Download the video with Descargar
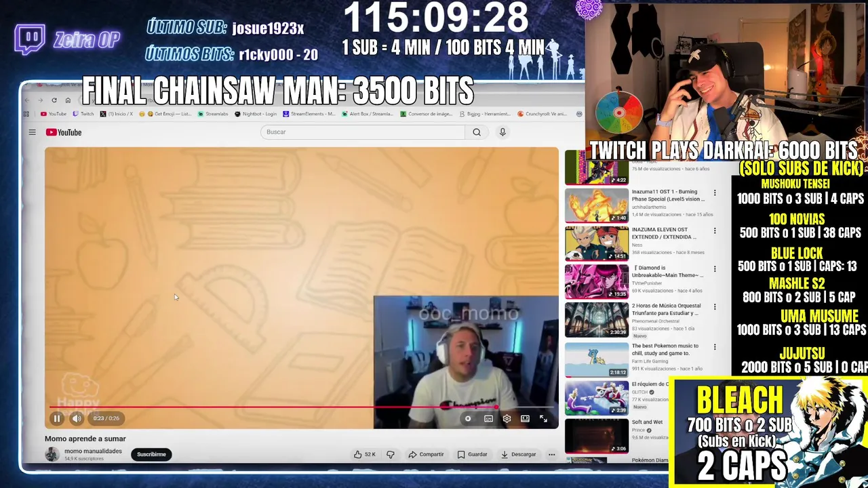The width and height of the screenshot is (868, 488). click(x=519, y=454)
